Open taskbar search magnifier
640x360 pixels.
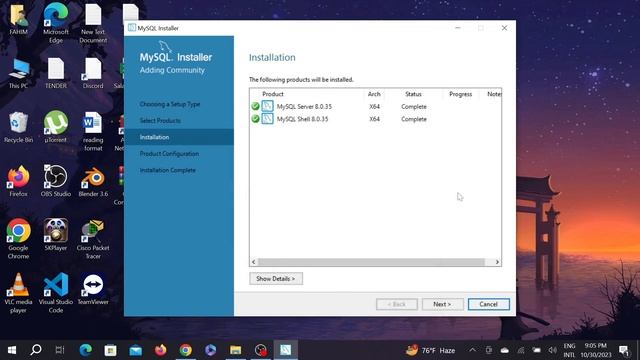36,350
